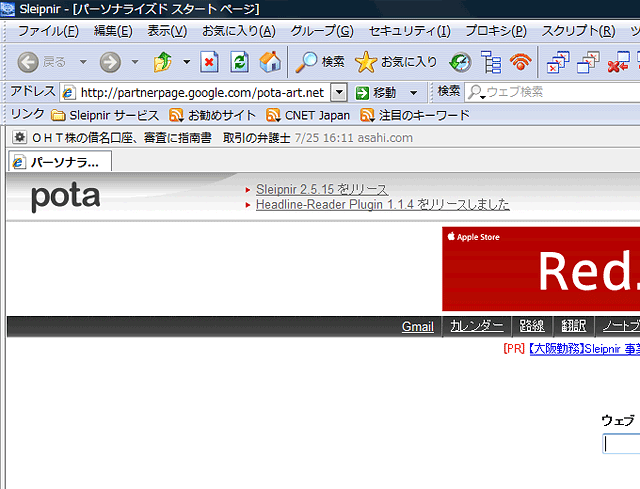
Task: Click the web search input field on the page
Action: [621, 444]
